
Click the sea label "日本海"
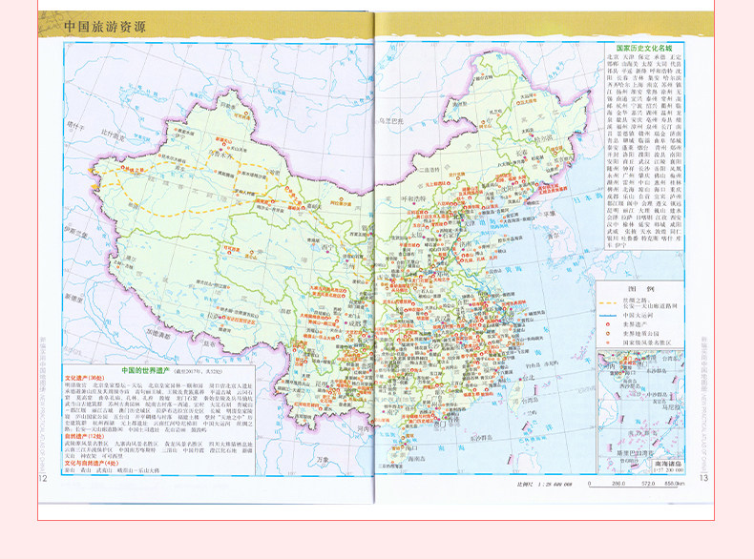coord(588,197)
